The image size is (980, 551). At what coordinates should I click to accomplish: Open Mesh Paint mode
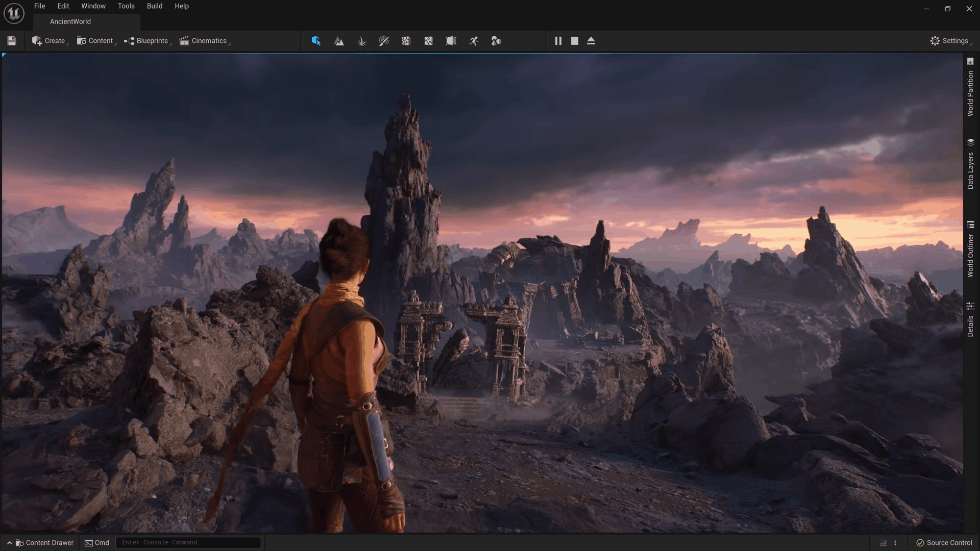384,41
